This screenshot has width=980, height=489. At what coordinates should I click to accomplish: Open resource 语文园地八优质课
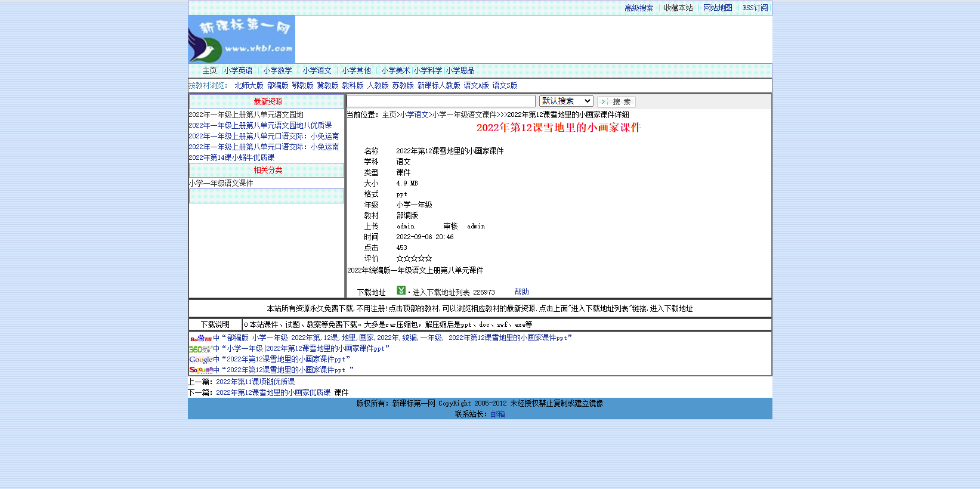pos(261,125)
